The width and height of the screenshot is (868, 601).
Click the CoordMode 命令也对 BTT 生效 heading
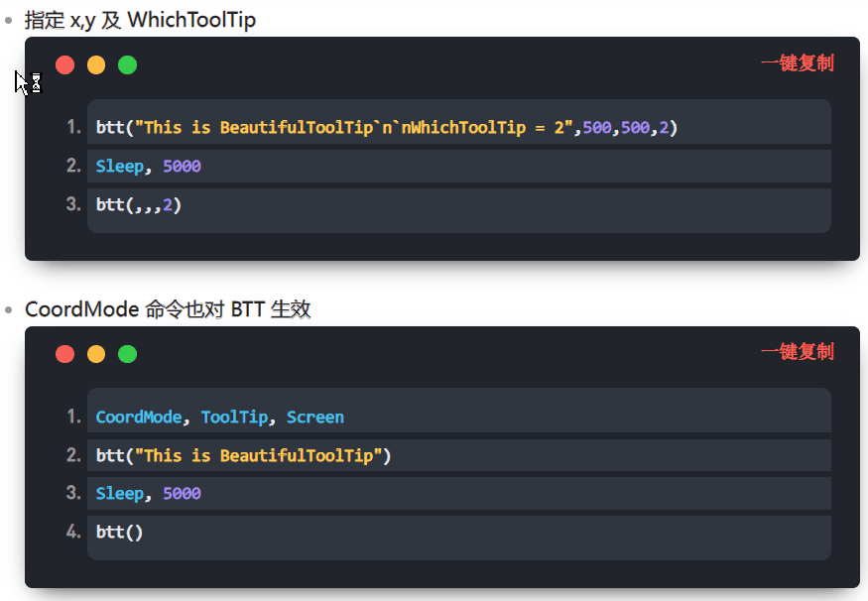[168, 309]
